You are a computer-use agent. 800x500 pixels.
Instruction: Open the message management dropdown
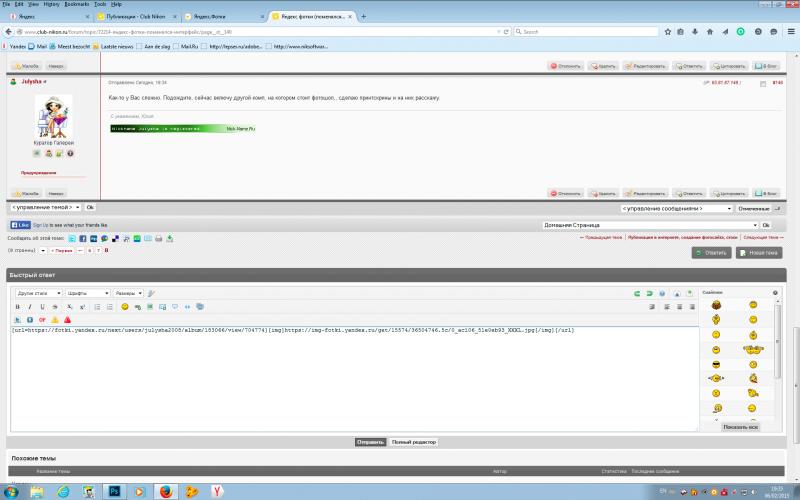[677, 209]
